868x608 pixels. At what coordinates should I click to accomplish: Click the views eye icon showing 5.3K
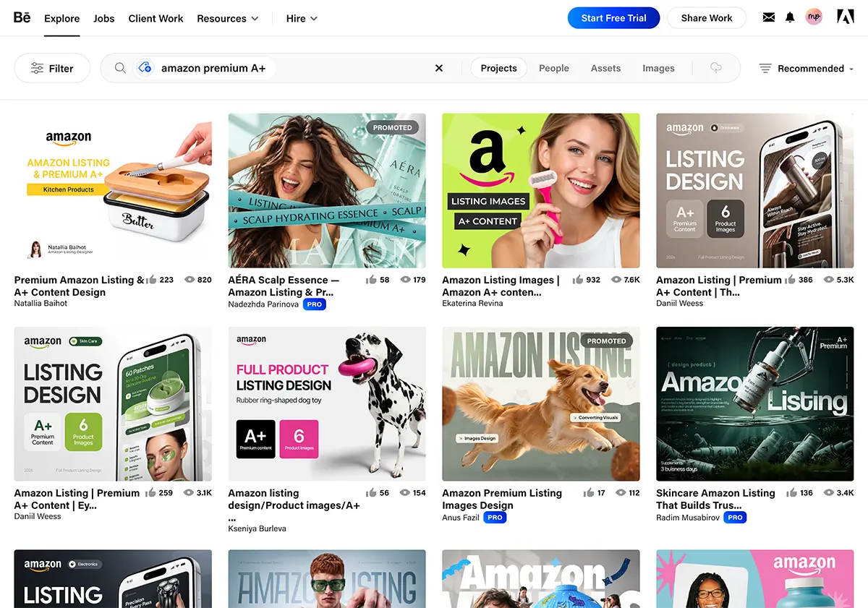[829, 280]
